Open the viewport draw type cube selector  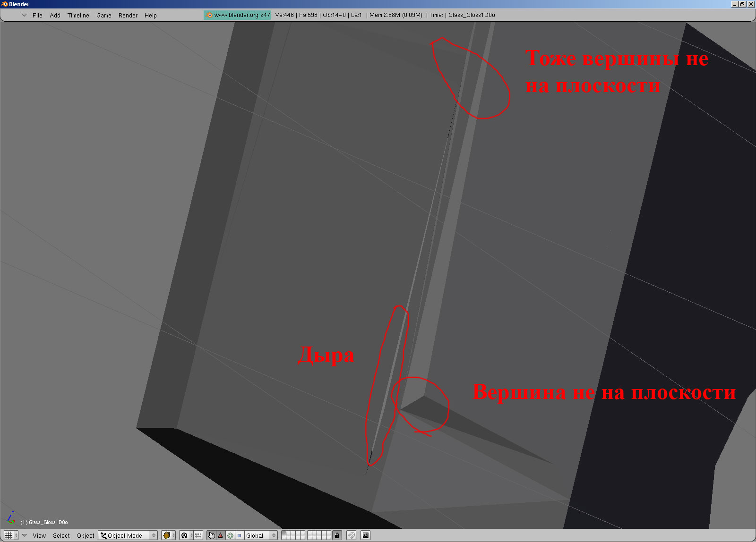click(x=168, y=535)
